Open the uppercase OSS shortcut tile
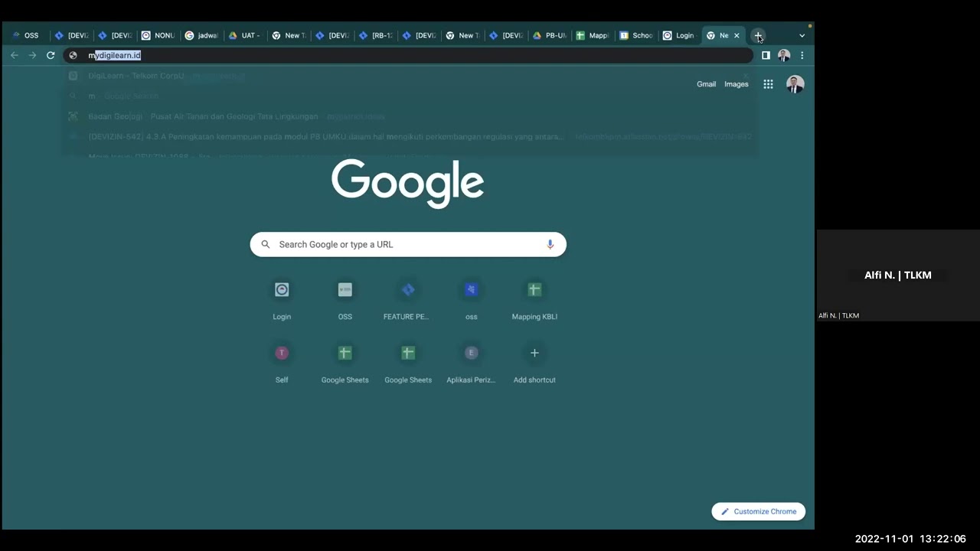Screen dimensions: 980x551 pos(345,299)
